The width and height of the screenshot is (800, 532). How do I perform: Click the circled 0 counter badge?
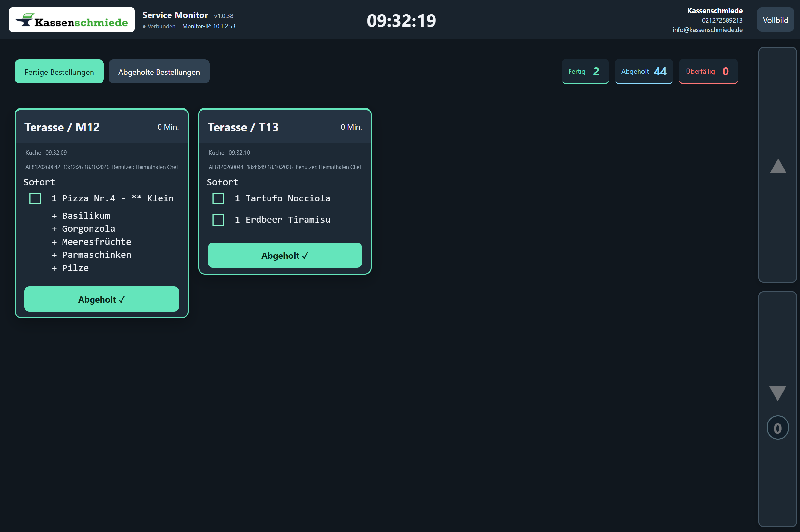[777, 428]
